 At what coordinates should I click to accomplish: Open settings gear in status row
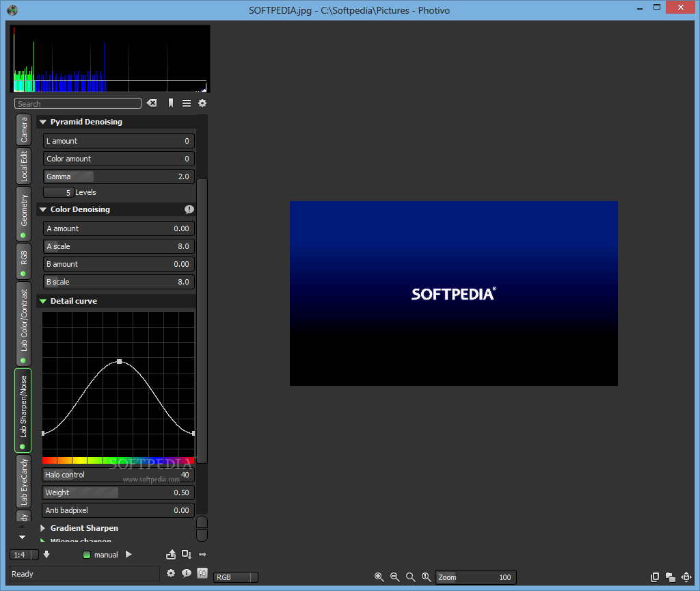[x=170, y=573]
